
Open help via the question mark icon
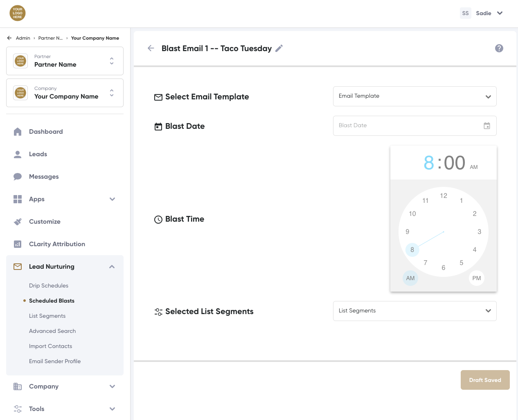[x=499, y=48]
